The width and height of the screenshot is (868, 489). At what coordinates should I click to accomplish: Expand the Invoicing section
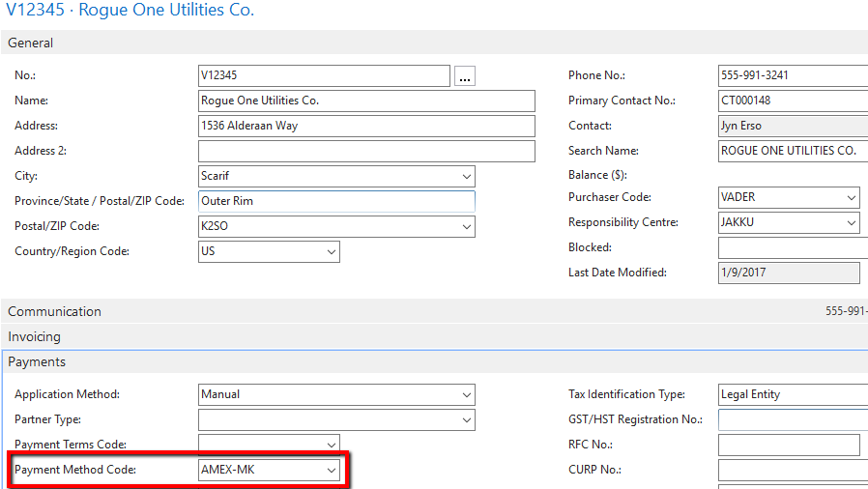click(35, 337)
